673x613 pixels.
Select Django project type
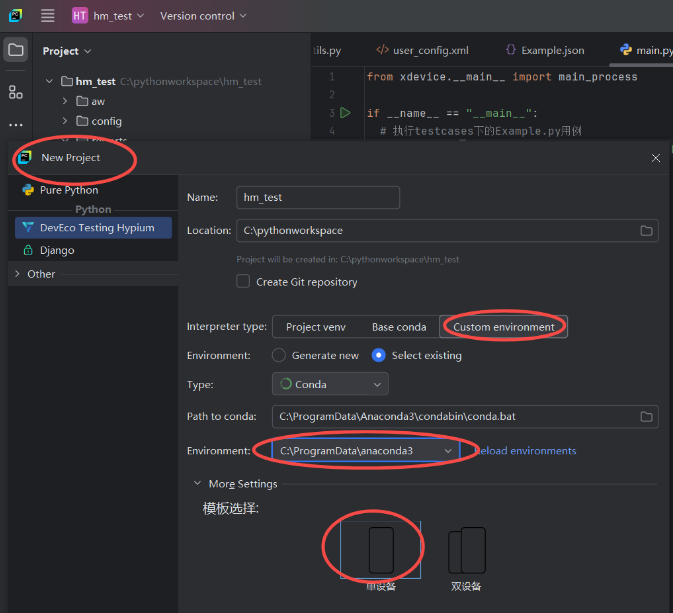[93, 250]
